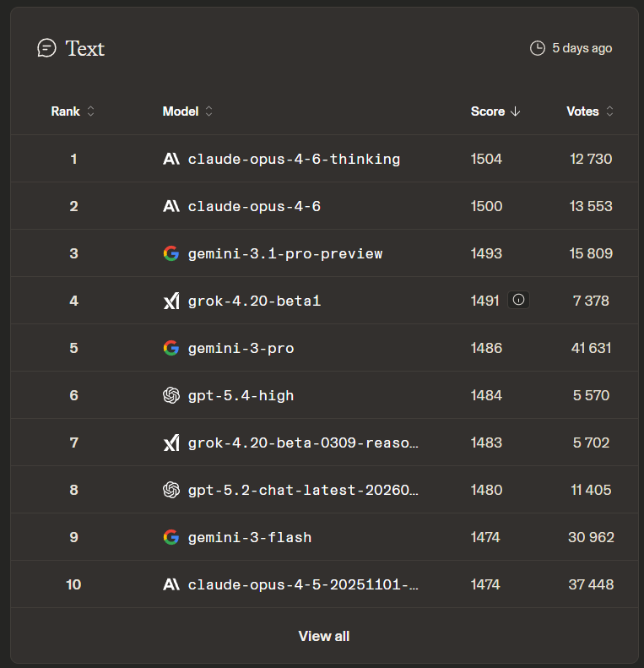
Task: Click the votes value 7 378
Action: [591, 301]
